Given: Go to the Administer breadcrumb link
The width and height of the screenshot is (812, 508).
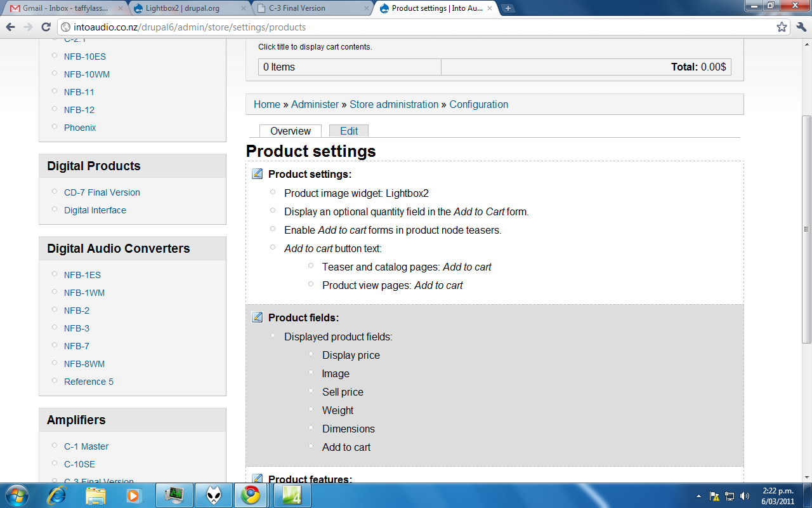Looking at the screenshot, I should [315, 104].
